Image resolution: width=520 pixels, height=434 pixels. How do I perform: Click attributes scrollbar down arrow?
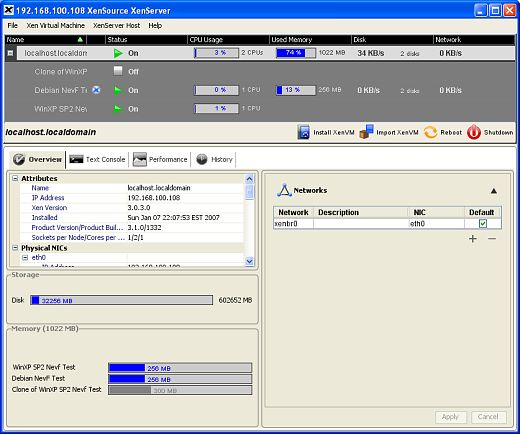pyautogui.click(x=249, y=261)
